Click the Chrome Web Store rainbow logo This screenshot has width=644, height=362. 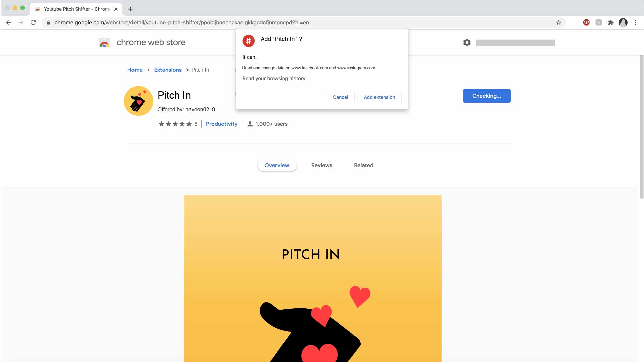pos(104,42)
